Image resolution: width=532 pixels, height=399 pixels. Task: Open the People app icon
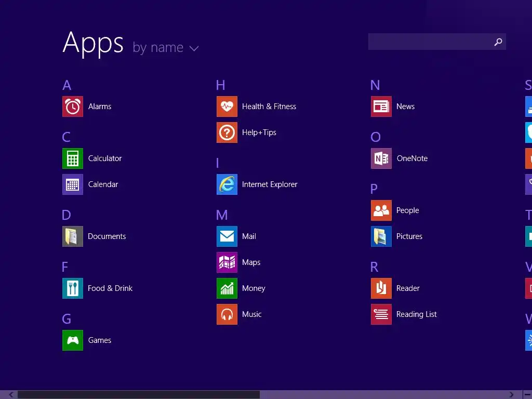(381, 210)
